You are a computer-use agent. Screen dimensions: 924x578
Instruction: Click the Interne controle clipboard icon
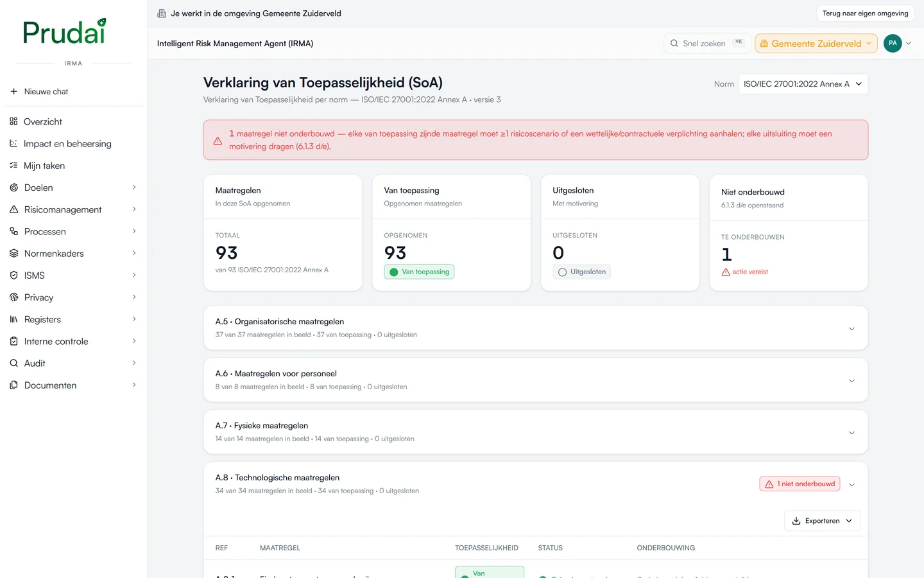[x=13, y=341]
